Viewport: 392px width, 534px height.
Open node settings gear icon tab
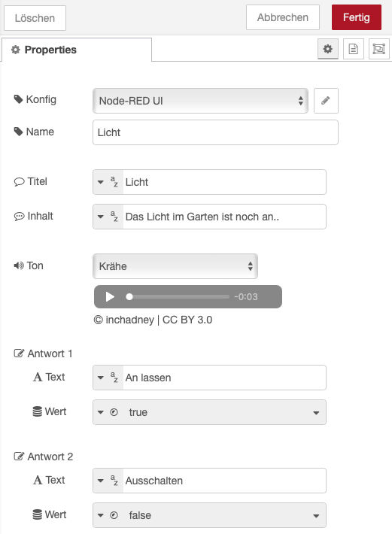[x=327, y=49]
